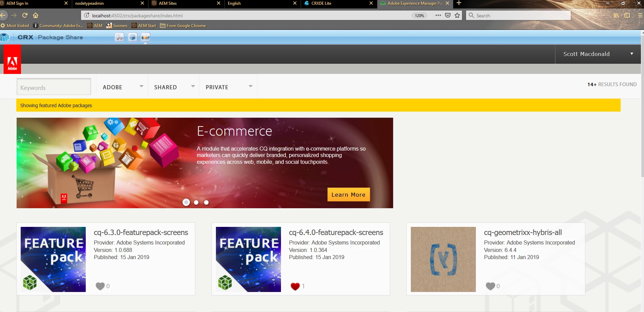The width and height of the screenshot is (644, 312).
Task: Click the 14+ RESULTS FOUND text
Action: click(x=612, y=84)
